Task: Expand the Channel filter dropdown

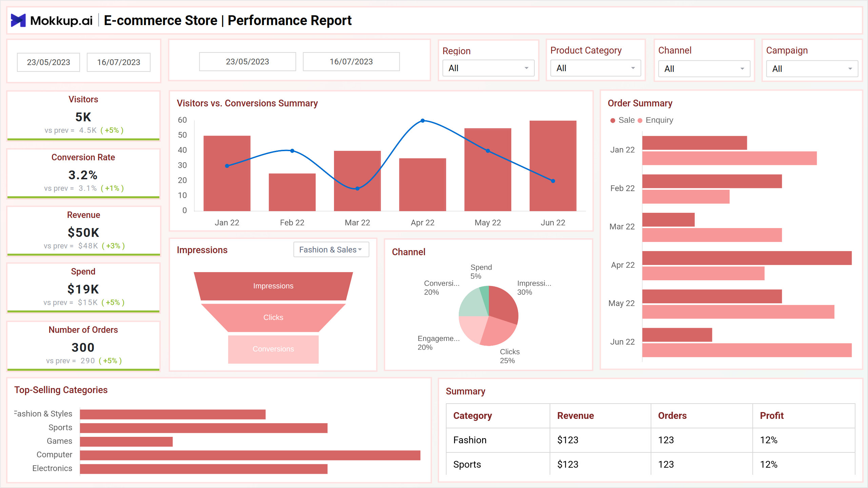Action: click(704, 69)
